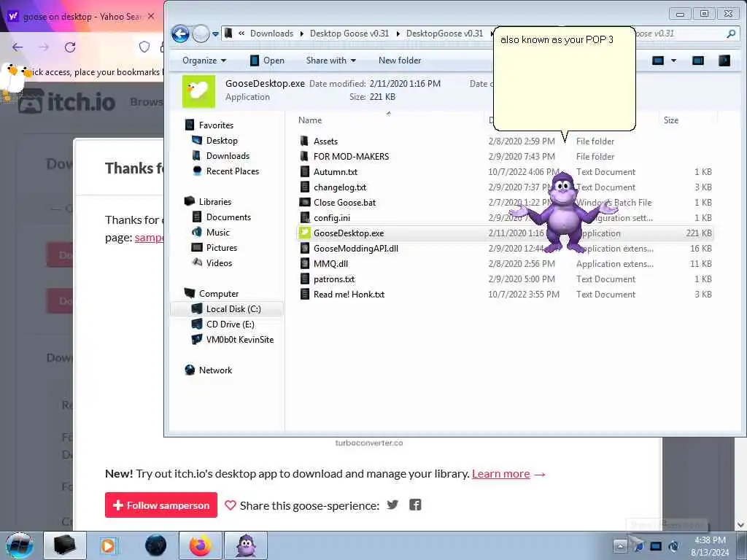Select the MMQ.dll file icon

pos(304,263)
